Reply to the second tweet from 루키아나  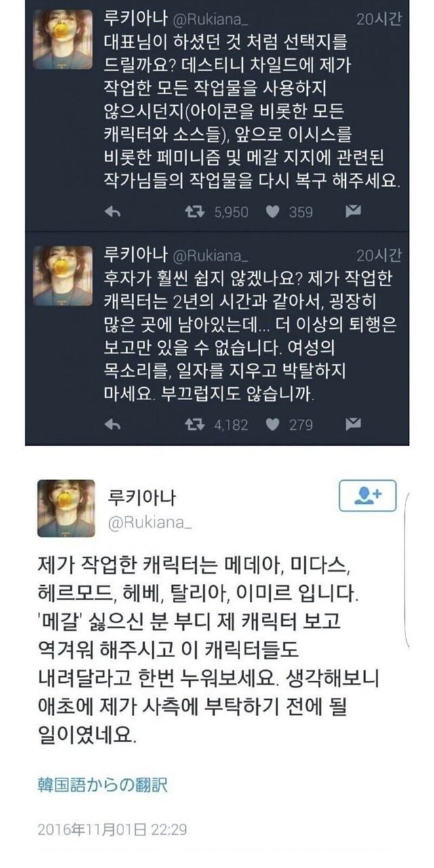tap(113, 425)
